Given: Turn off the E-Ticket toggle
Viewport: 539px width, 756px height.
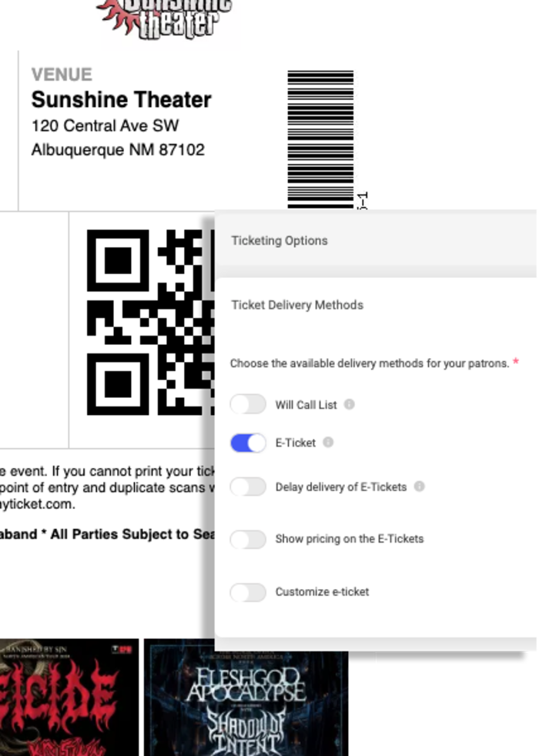Looking at the screenshot, I should click(248, 443).
